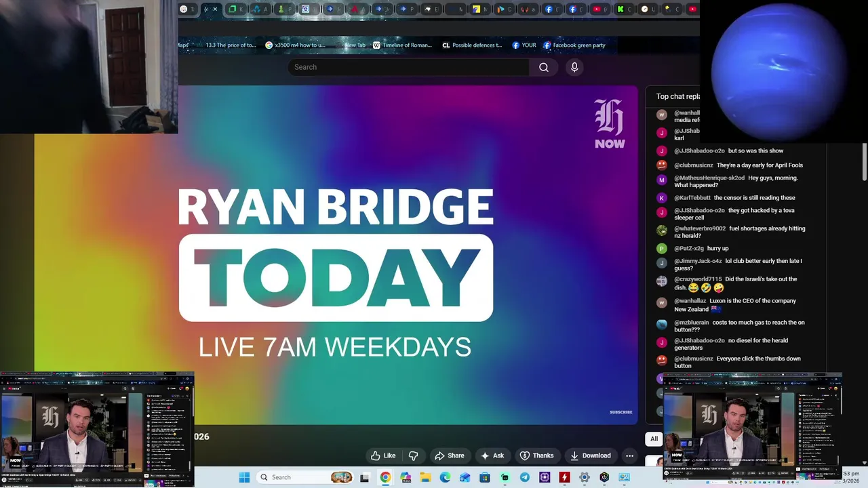
Task: Open Settings gear on taskbar
Action: pos(584,477)
